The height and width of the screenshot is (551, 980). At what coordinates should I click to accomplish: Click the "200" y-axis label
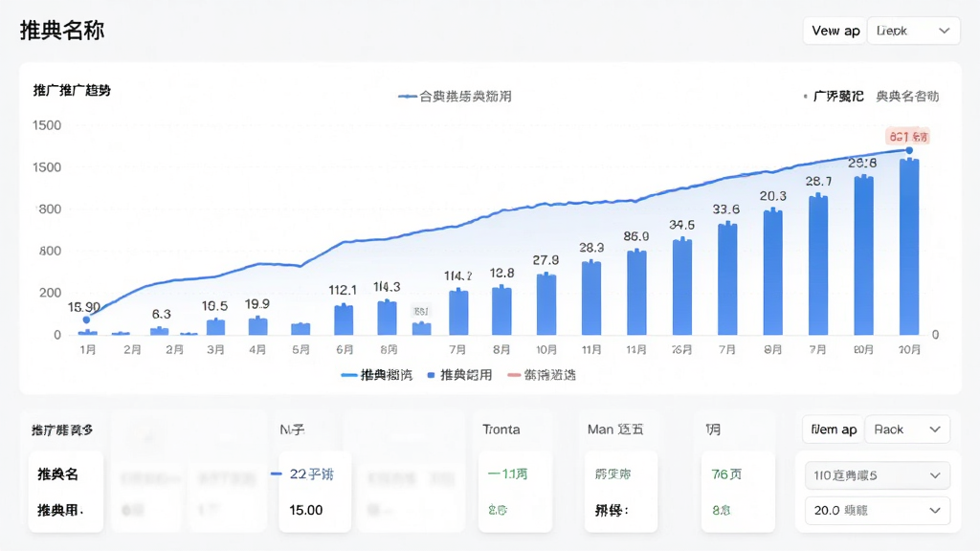(50, 293)
